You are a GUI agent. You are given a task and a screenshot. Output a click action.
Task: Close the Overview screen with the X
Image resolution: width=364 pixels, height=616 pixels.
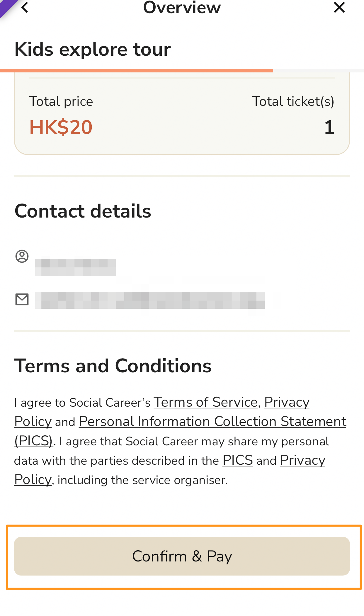tap(339, 7)
